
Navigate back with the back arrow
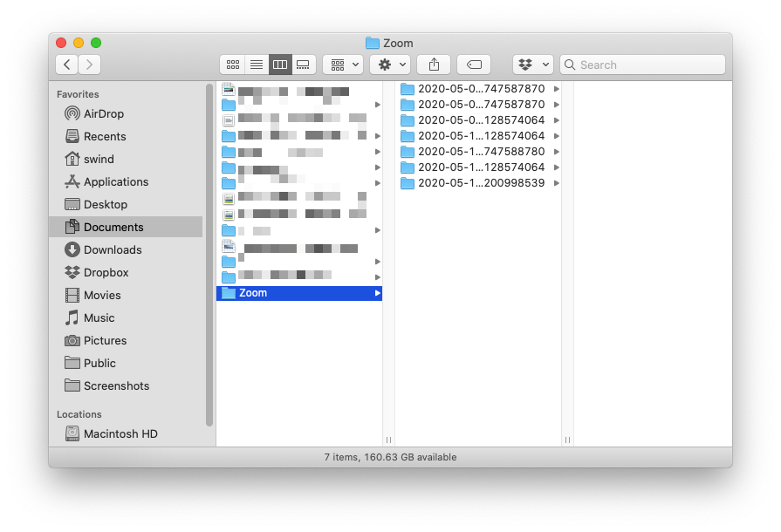66,64
